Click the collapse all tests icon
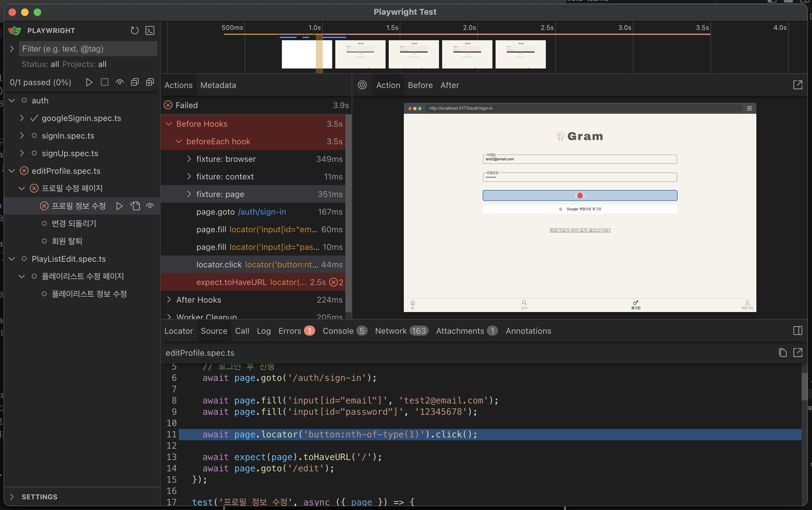Viewport: 812px width, 510px height. click(x=134, y=82)
